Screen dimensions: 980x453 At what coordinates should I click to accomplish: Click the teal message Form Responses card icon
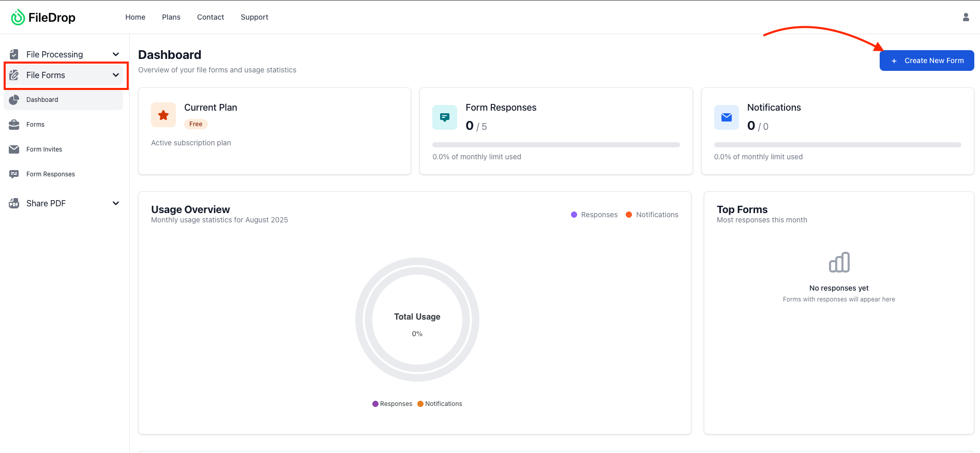[x=445, y=117]
